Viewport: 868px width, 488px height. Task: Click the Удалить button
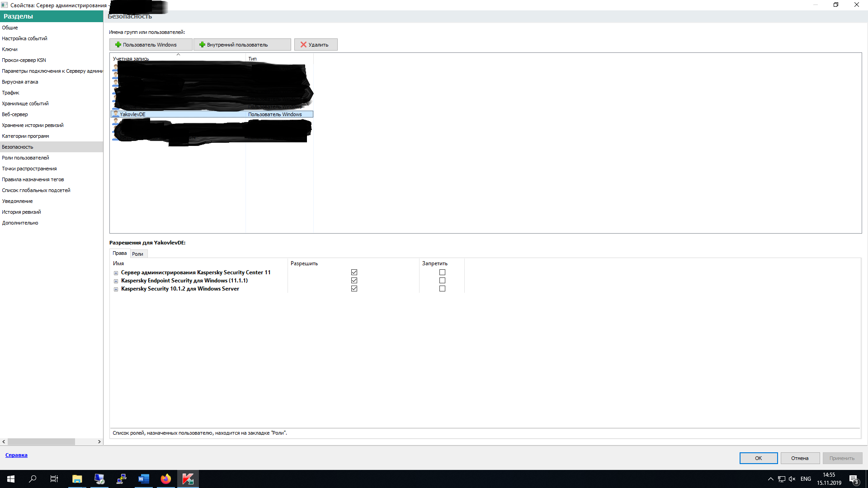[316, 45]
